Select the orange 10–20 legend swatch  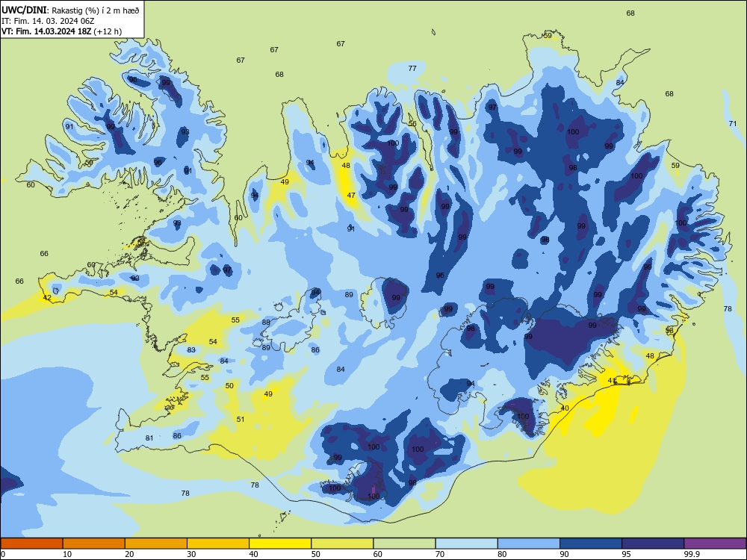(94, 544)
